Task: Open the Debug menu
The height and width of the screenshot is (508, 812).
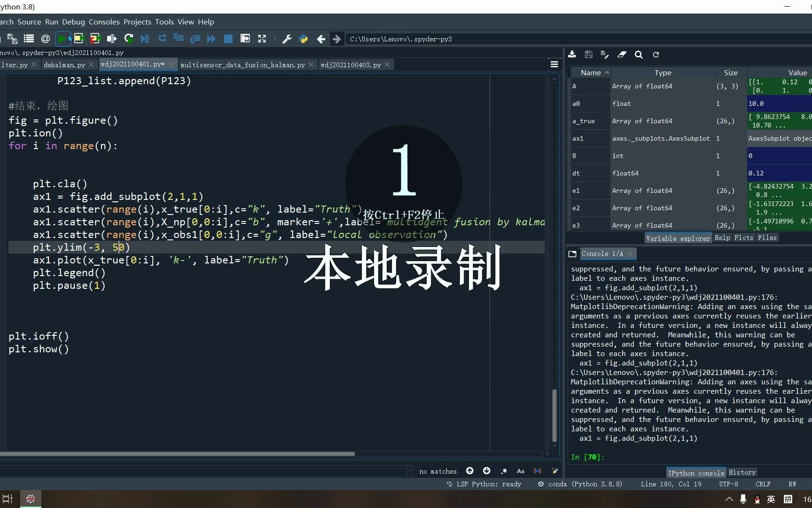Action: pos(73,22)
